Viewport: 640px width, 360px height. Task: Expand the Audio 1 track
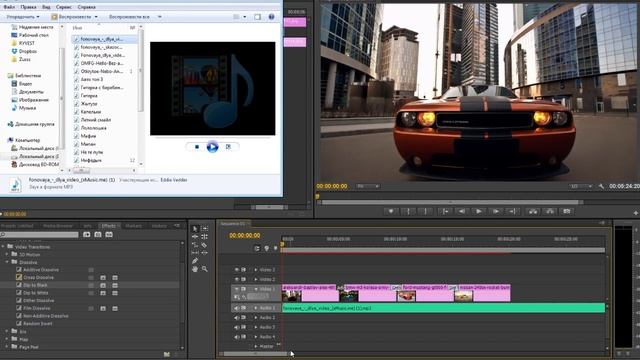coord(256,308)
